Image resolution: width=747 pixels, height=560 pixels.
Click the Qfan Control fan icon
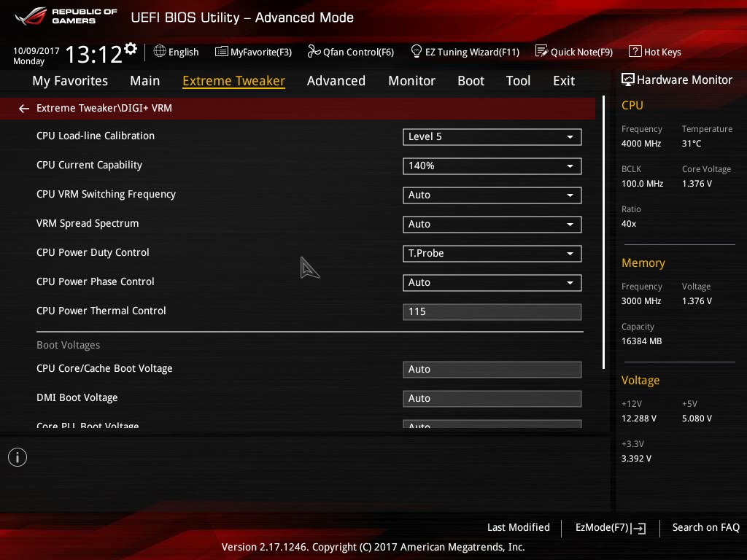tap(314, 51)
